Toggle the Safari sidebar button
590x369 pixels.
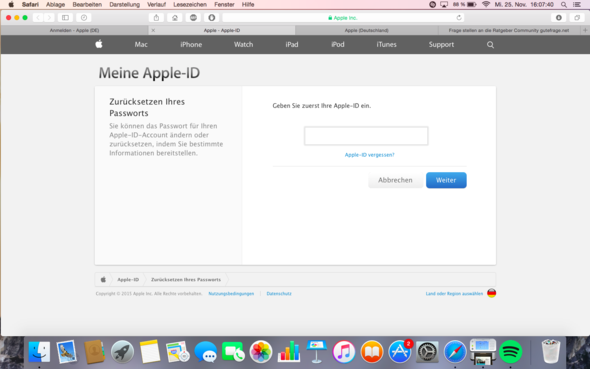[65, 18]
